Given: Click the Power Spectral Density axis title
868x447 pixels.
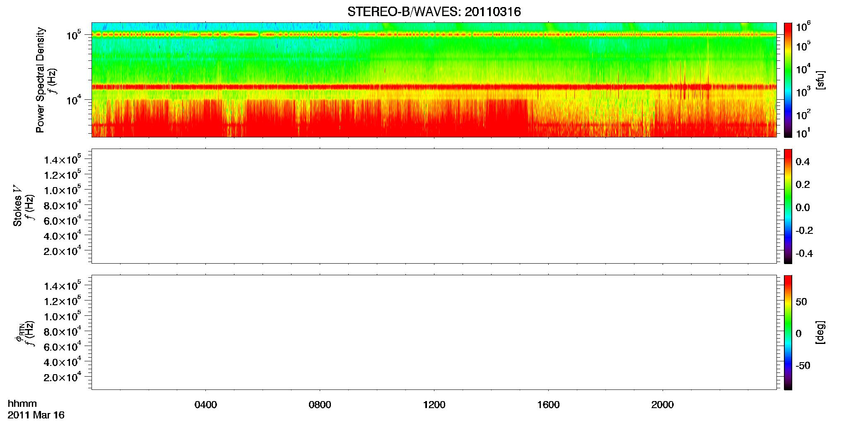Looking at the screenshot, I should tap(40, 80).
